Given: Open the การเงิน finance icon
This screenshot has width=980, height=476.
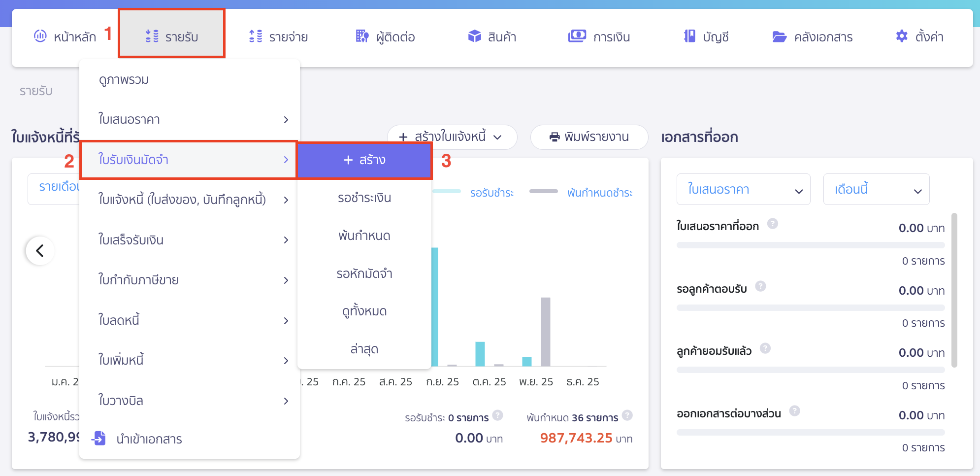Looking at the screenshot, I should [x=577, y=36].
